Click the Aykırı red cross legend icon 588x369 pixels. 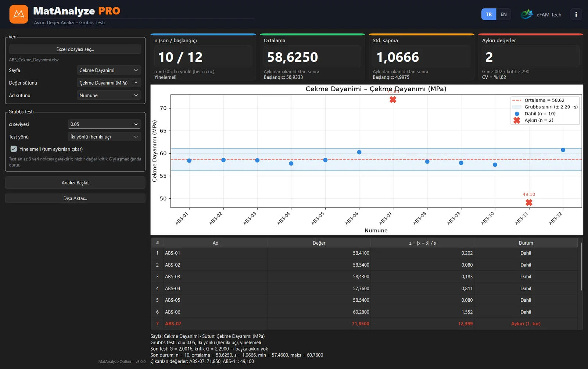[x=517, y=120]
